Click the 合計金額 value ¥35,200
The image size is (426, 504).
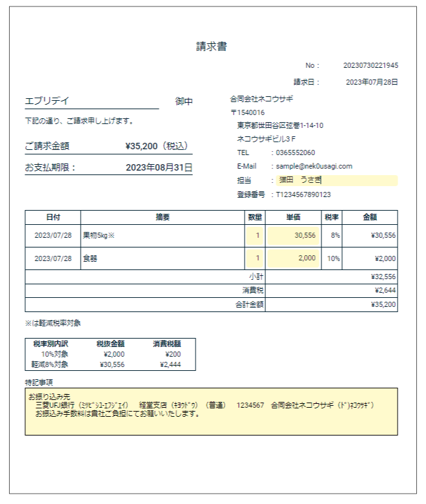(x=383, y=305)
